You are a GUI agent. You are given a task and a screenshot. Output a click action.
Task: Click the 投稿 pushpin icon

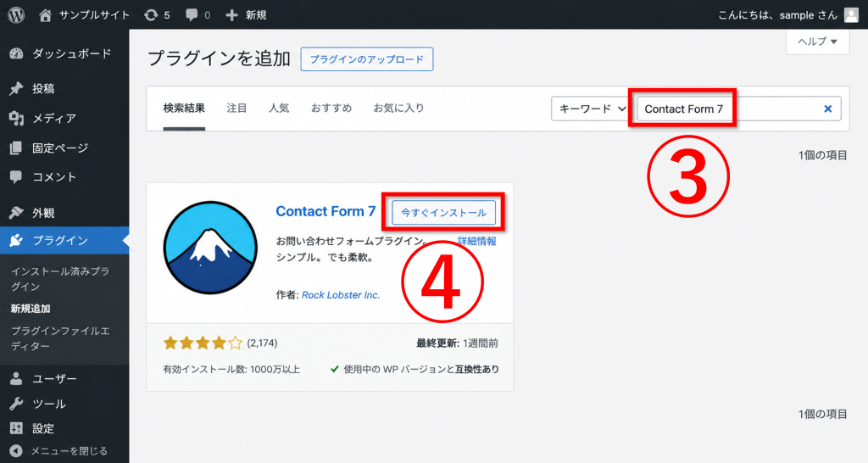click(17, 88)
